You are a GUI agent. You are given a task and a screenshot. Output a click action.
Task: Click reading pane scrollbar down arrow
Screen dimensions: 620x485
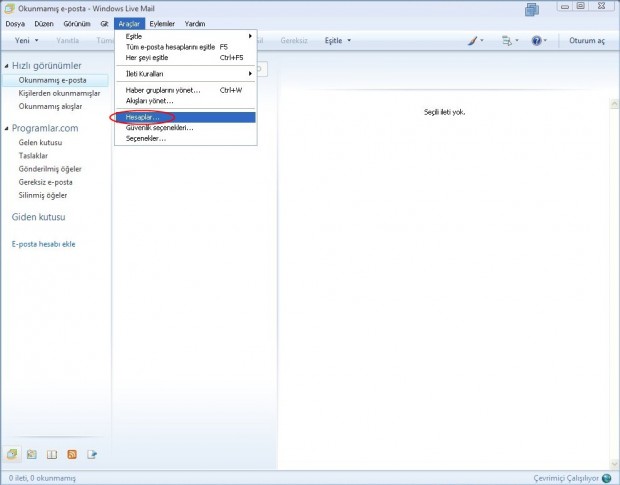tap(614, 464)
